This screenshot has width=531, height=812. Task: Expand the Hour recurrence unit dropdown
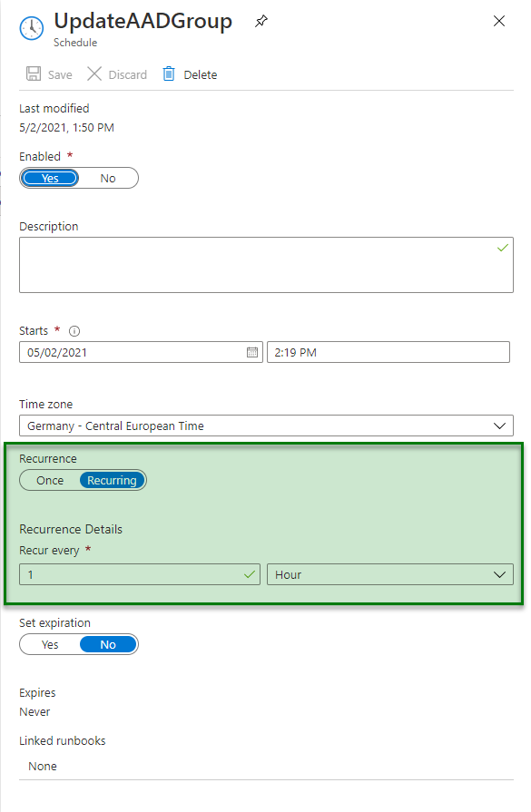tap(390, 574)
